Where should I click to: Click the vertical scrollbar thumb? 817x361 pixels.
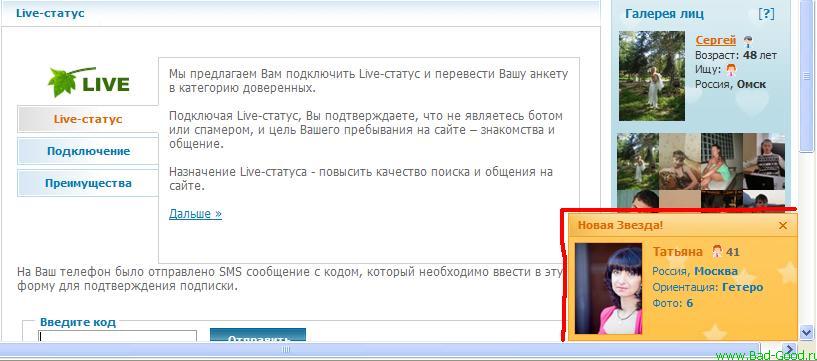(x=807, y=77)
